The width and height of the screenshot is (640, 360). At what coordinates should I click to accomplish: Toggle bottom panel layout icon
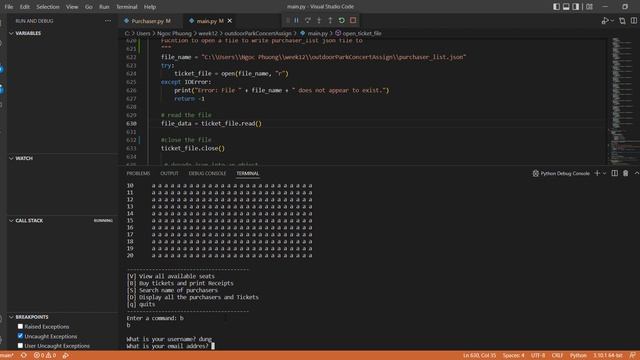pos(566,7)
